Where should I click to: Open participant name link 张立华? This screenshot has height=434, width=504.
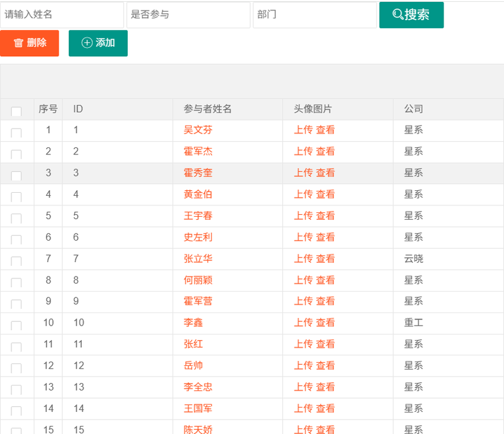click(x=198, y=258)
